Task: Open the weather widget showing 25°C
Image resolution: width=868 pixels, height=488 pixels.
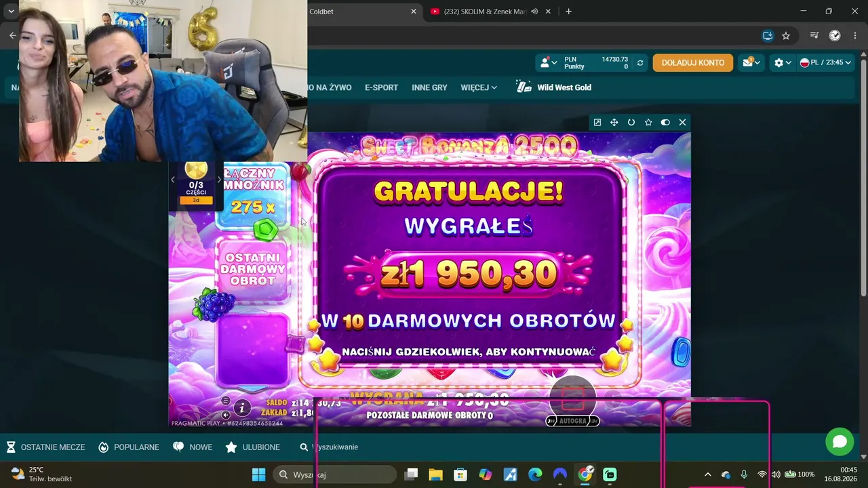Action: 41,474
